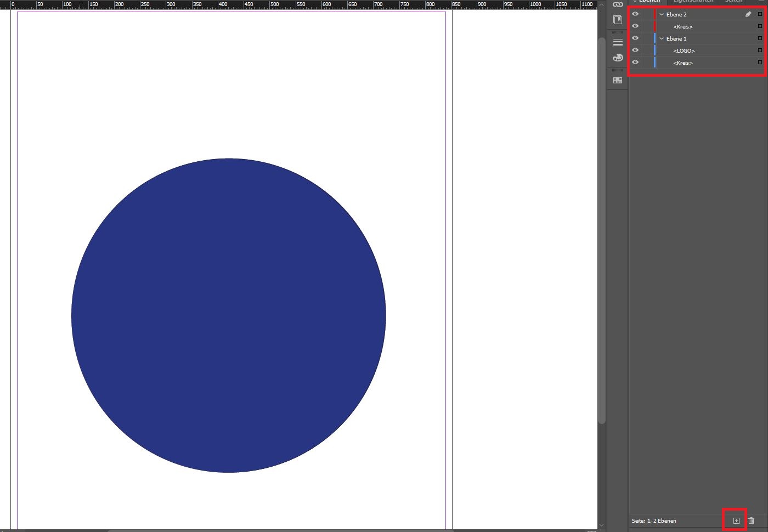
Task: Click the pen icon on Ebene 2
Action: pos(748,14)
